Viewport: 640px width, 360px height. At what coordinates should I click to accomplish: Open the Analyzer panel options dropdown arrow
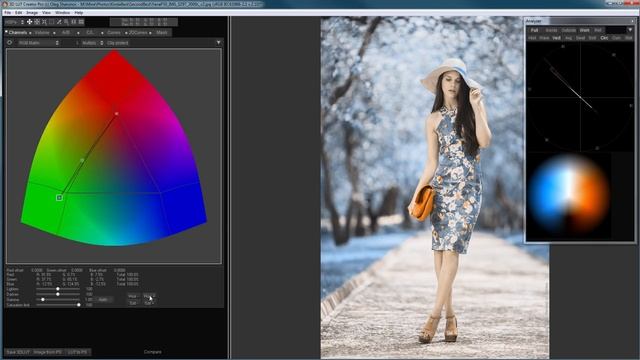click(630, 30)
